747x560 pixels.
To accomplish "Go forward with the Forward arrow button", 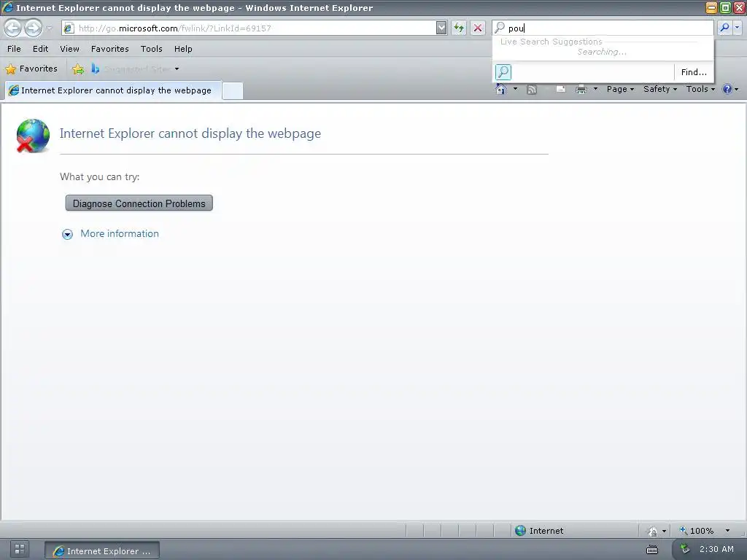I will tap(33, 28).
